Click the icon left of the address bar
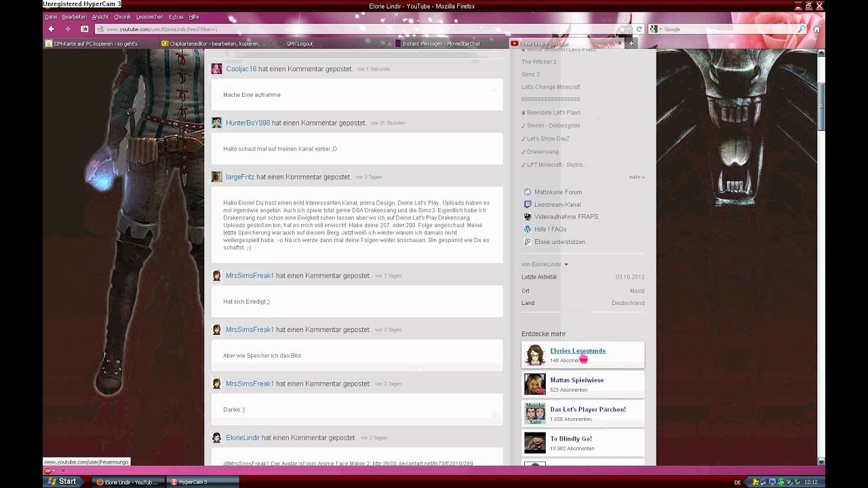Viewport: 868px width, 488px height. 85,29
